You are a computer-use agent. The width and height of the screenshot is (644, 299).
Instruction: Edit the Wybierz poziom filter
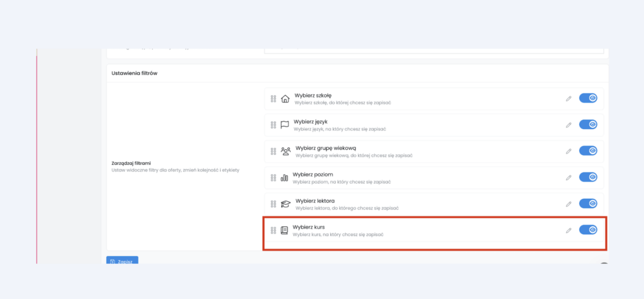[x=569, y=178]
